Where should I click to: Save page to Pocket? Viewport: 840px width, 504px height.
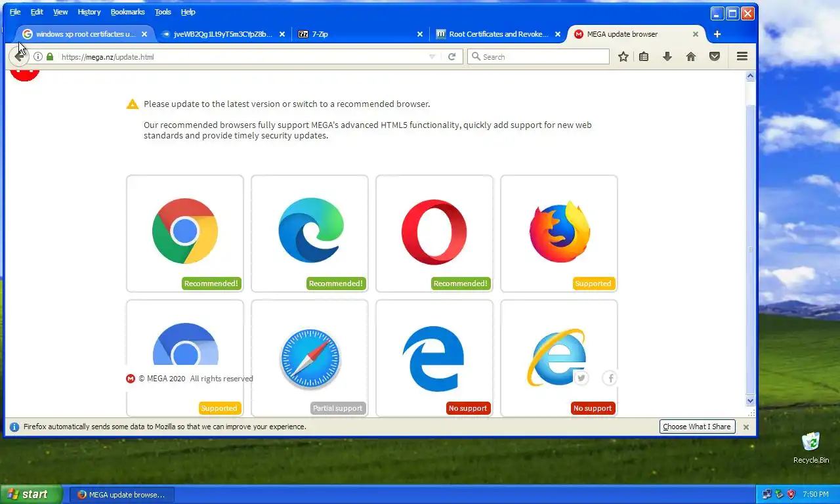[715, 57]
